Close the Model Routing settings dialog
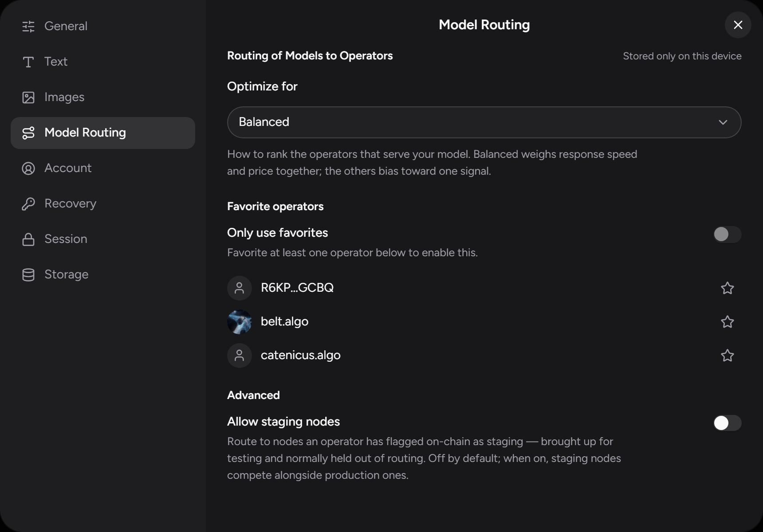Image resolution: width=763 pixels, height=532 pixels. point(738,25)
